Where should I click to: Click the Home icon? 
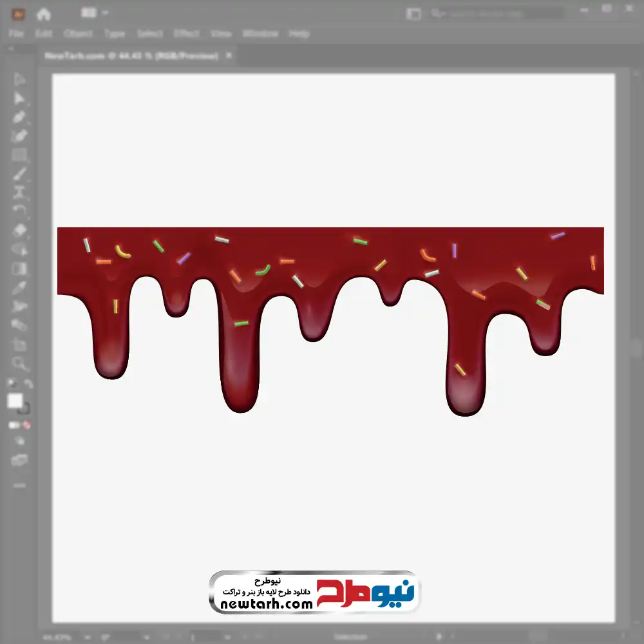pos(44,14)
